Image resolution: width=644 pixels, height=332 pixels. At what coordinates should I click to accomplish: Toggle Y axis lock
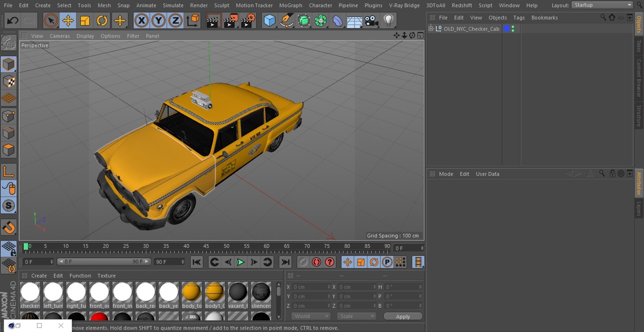pyautogui.click(x=158, y=21)
